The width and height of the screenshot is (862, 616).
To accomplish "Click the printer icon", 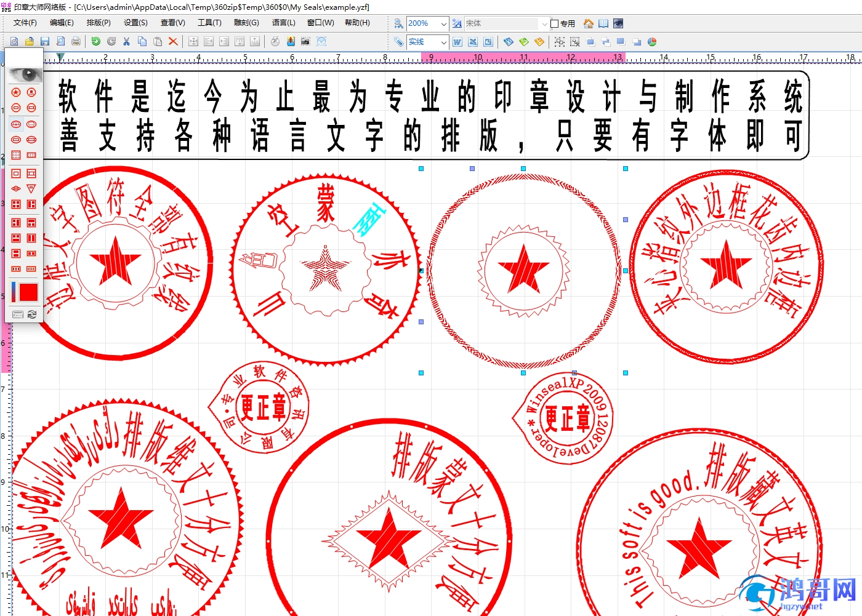I will pyautogui.click(x=76, y=41).
